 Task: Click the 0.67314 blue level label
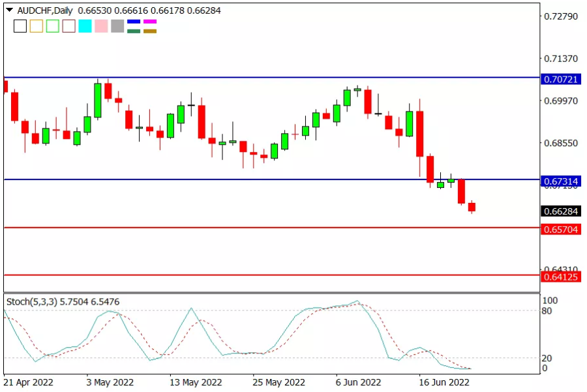tap(561, 181)
